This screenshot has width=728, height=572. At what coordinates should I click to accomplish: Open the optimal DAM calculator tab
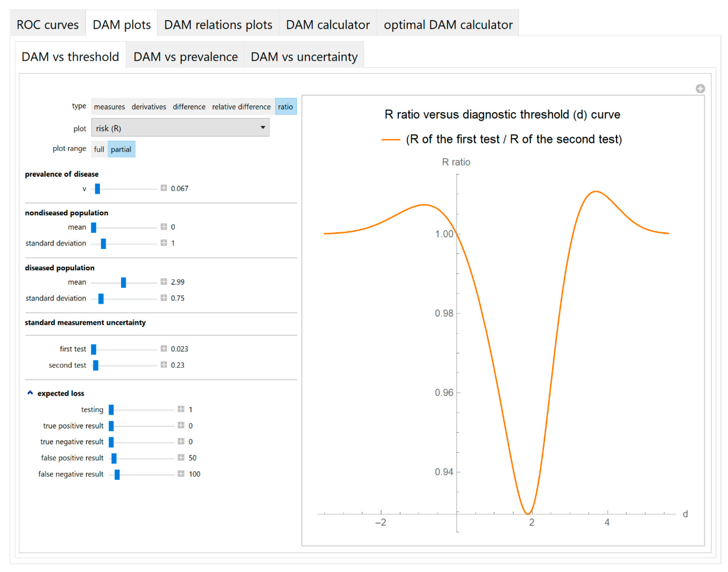click(x=448, y=25)
